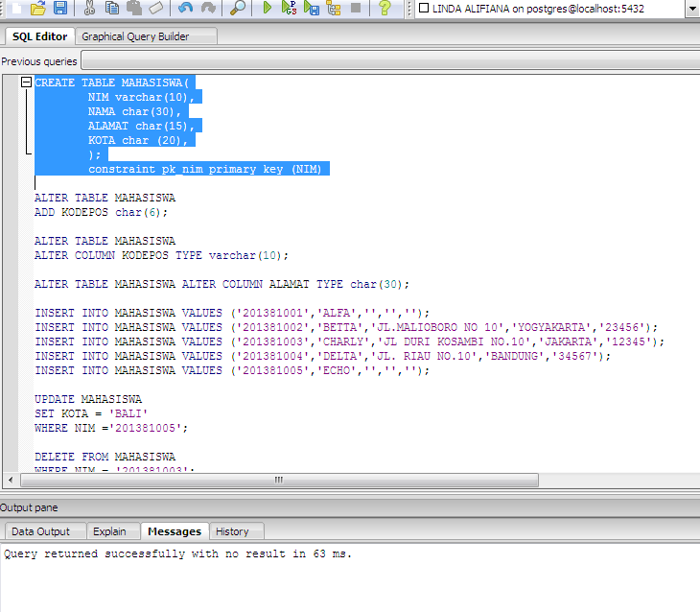Redo the last undone edit
This screenshot has height=612, width=700.
click(x=207, y=8)
